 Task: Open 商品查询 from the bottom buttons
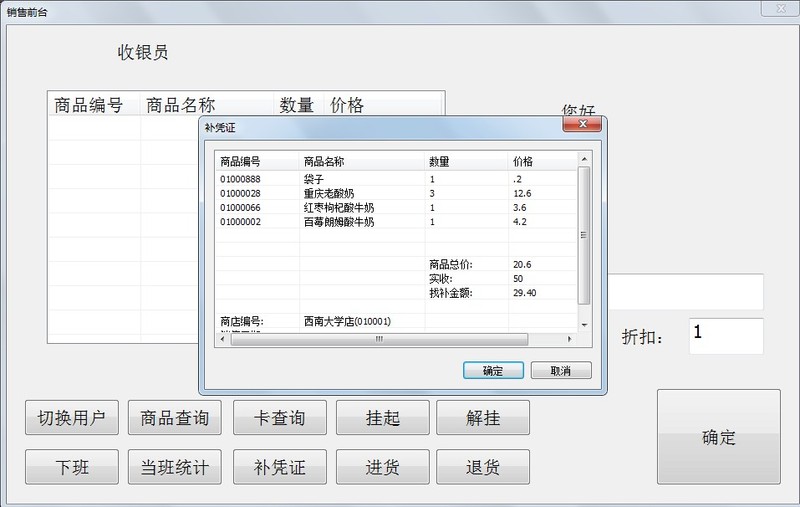pyautogui.click(x=174, y=418)
